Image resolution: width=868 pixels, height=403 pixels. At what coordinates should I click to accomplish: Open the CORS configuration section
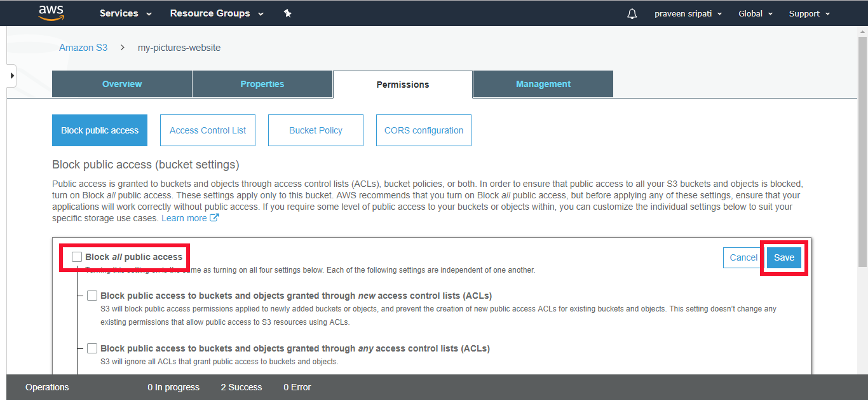click(423, 130)
